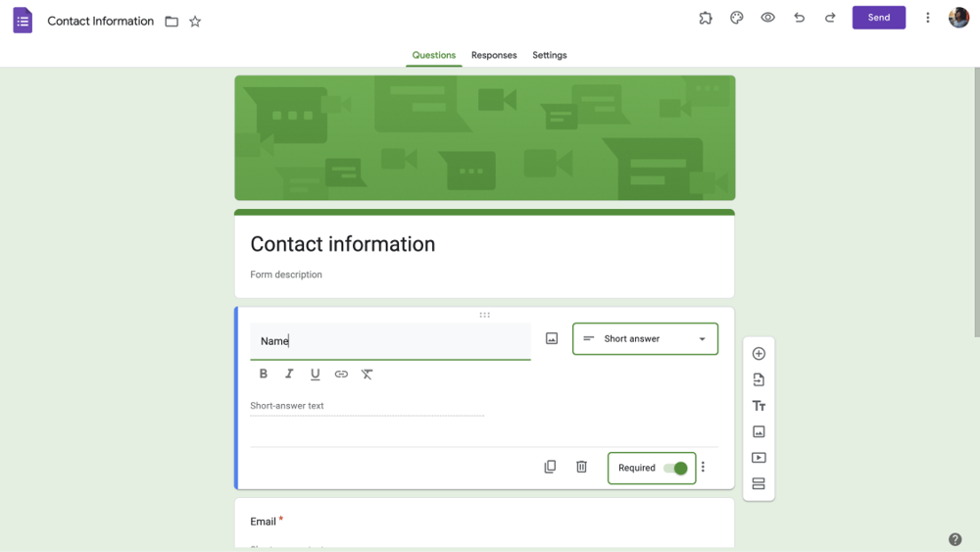Open the top-right more options menu

(928, 18)
